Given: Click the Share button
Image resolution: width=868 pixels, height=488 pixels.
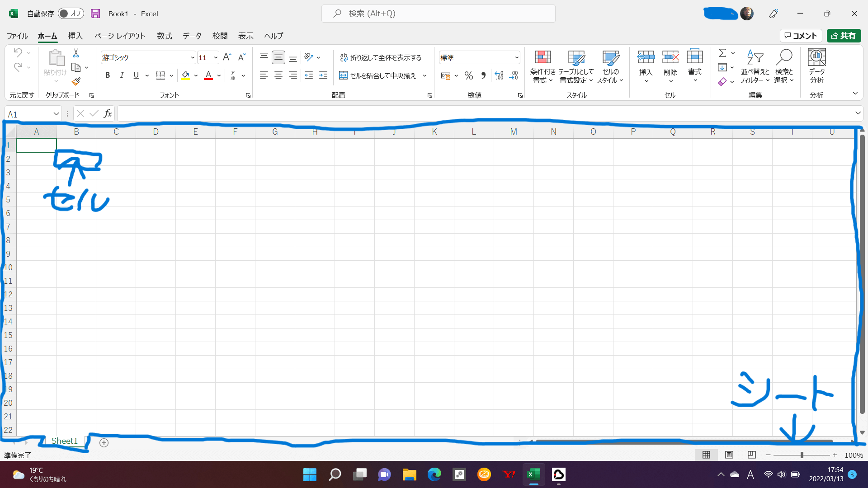Looking at the screenshot, I should tap(844, 36).
